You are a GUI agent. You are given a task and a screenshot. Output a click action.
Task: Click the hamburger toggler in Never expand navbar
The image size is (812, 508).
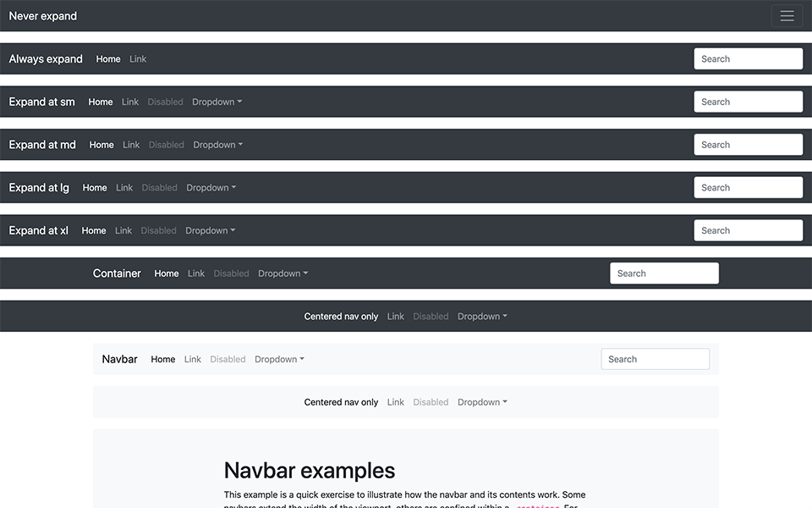pyautogui.click(x=787, y=15)
